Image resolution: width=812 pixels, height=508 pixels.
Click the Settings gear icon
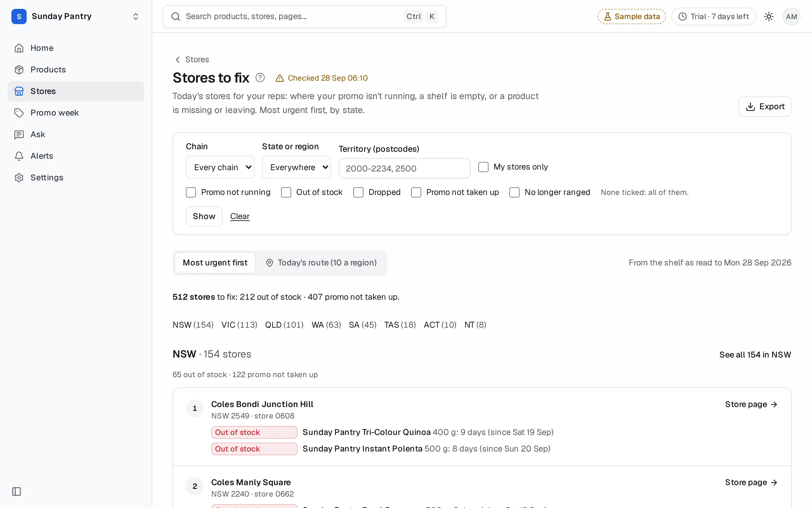(x=19, y=177)
